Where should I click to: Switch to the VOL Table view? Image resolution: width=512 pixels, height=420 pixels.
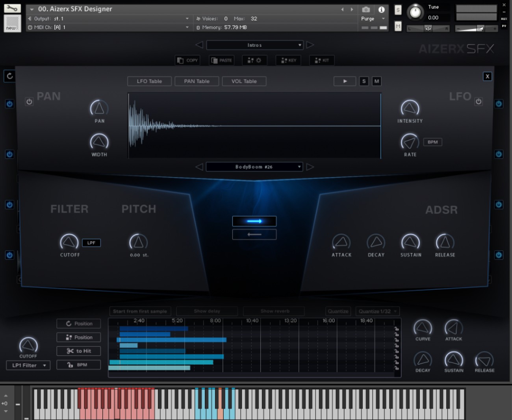pyautogui.click(x=244, y=81)
